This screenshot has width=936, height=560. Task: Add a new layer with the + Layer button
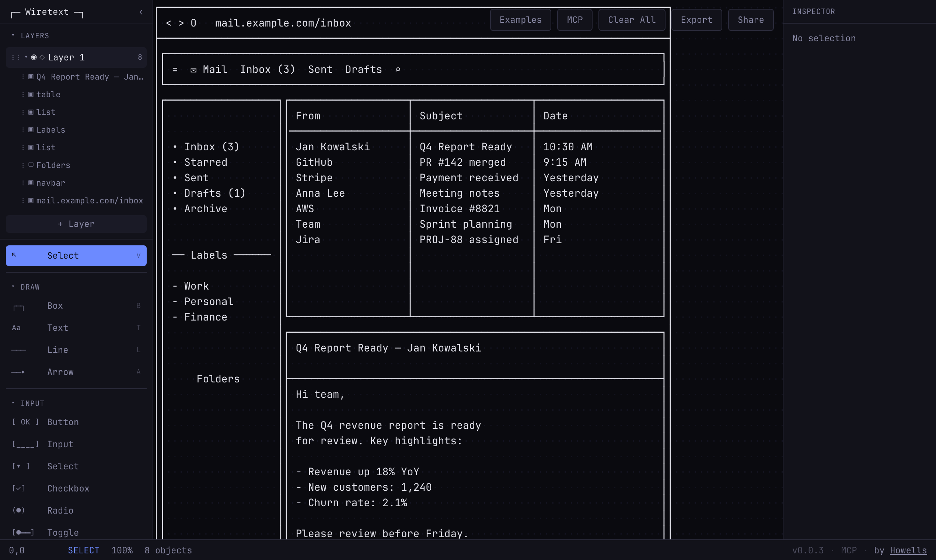pyautogui.click(x=76, y=224)
